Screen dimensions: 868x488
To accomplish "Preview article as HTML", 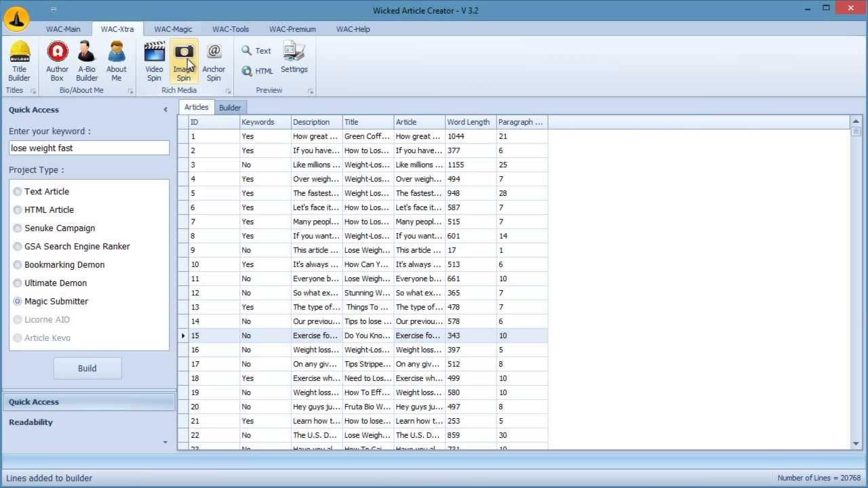I will [x=257, y=70].
